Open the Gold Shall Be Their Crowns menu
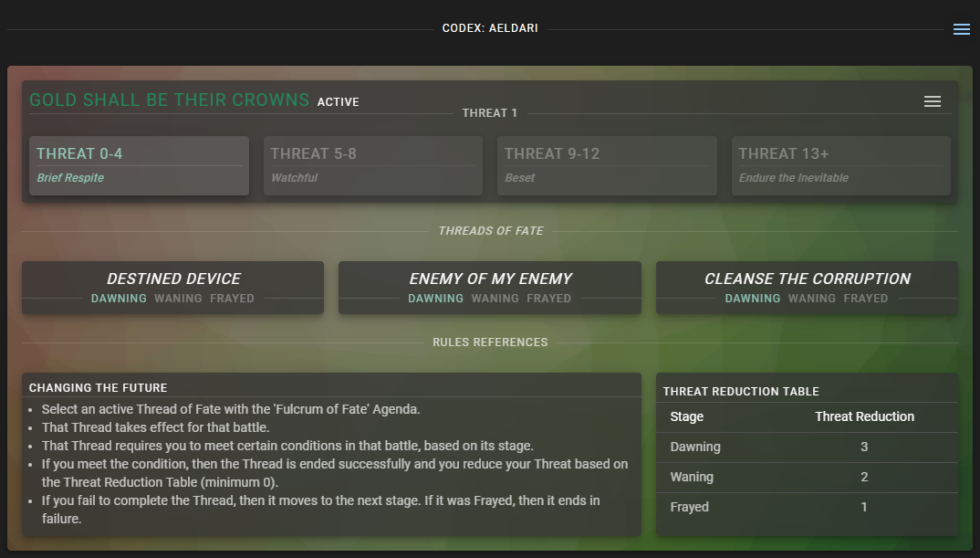This screenshot has width=980, height=558. click(932, 101)
